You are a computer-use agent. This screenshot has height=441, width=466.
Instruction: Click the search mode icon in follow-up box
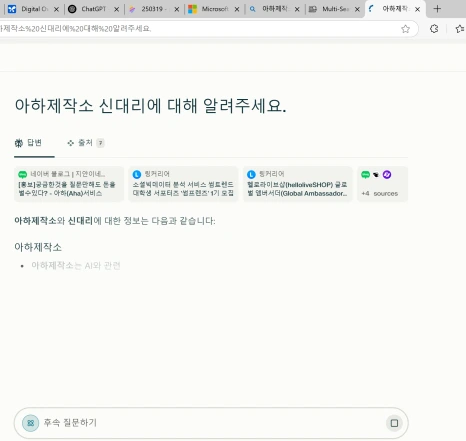[x=30, y=423]
